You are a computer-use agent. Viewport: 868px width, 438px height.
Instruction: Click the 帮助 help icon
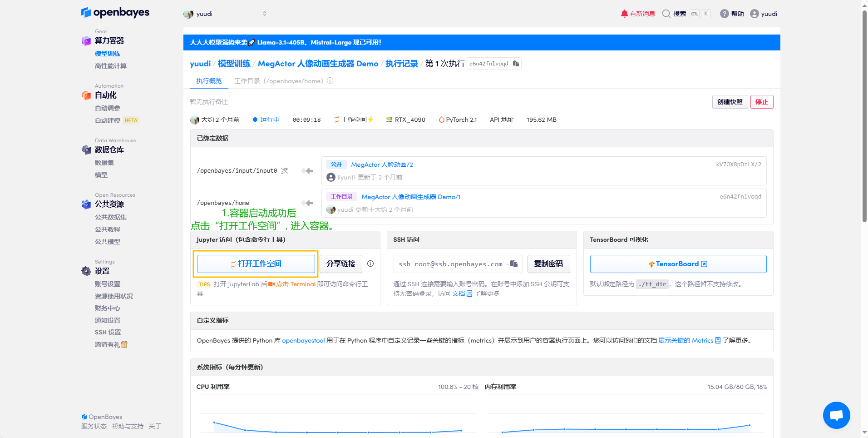coord(732,14)
